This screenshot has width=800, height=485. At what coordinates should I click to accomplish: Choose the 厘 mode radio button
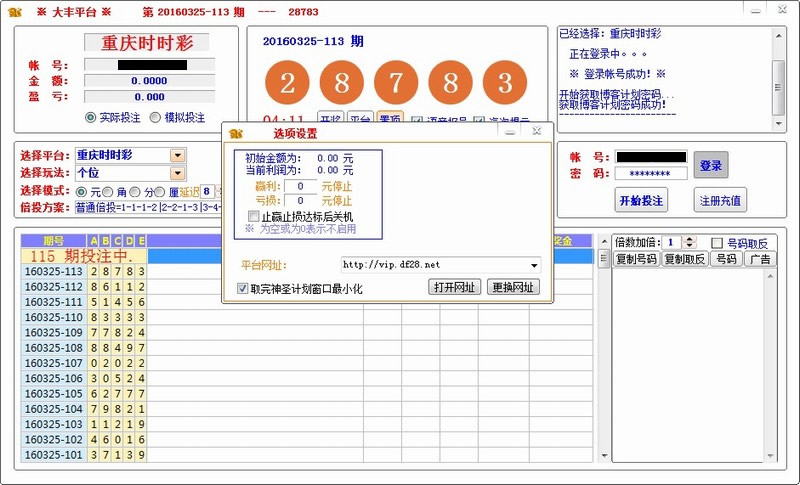pyautogui.click(x=159, y=192)
